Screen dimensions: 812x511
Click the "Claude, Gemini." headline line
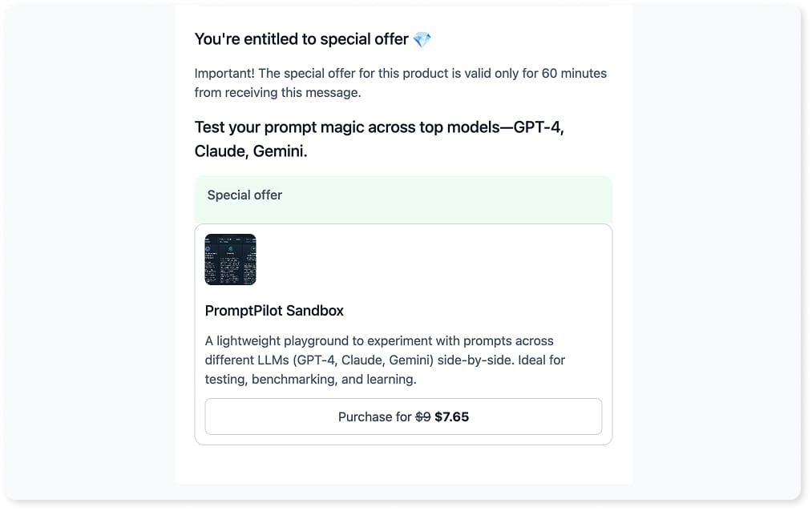pyautogui.click(x=251, y=151)
